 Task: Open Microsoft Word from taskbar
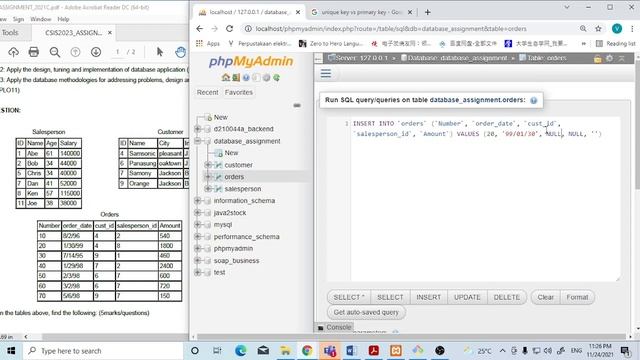[x=351, y=351]
